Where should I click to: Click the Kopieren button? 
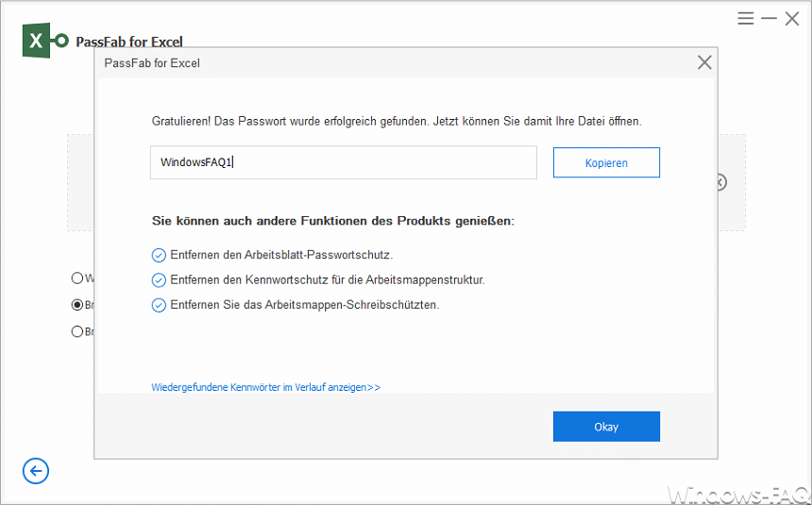(606, 162)
